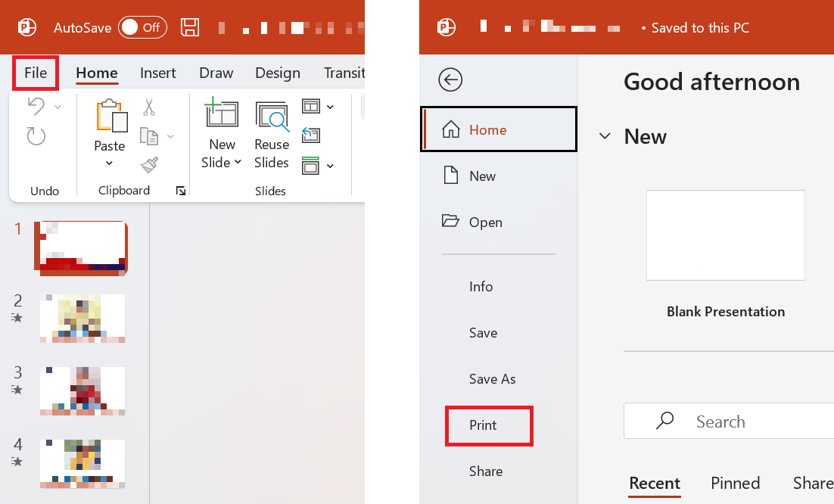Viewport: 834px width, 504px height.
Task: Select New in the Backstage sidebar
Action: pyautogui.click(x=499, y=176)
